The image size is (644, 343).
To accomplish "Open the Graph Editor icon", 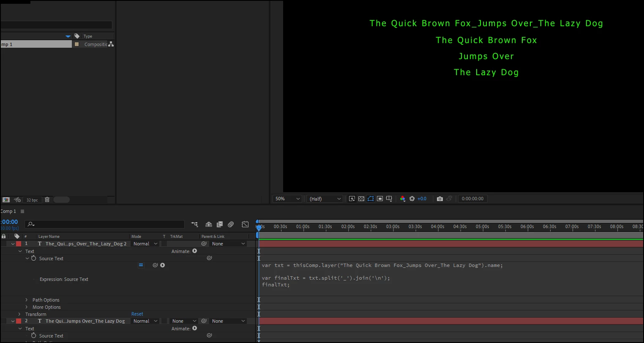I will tap(245, 224).
